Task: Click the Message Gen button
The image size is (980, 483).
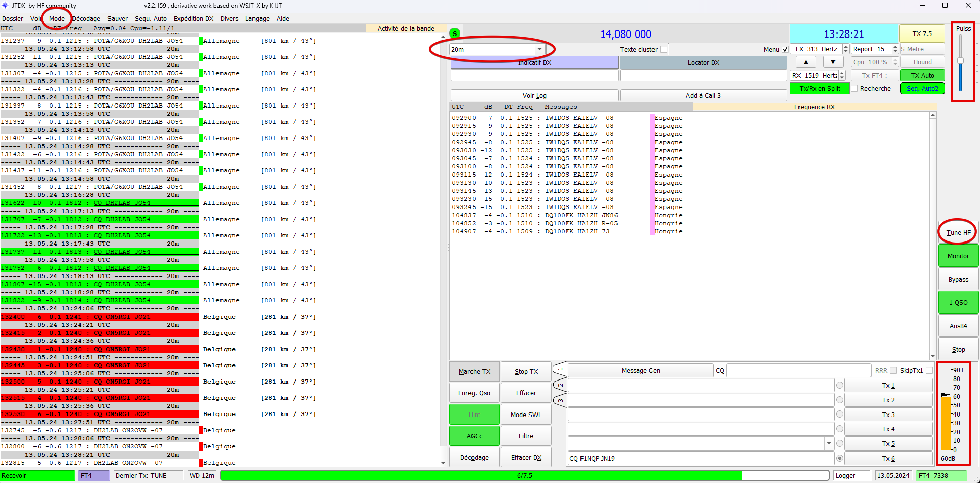Action: [641, 370]
